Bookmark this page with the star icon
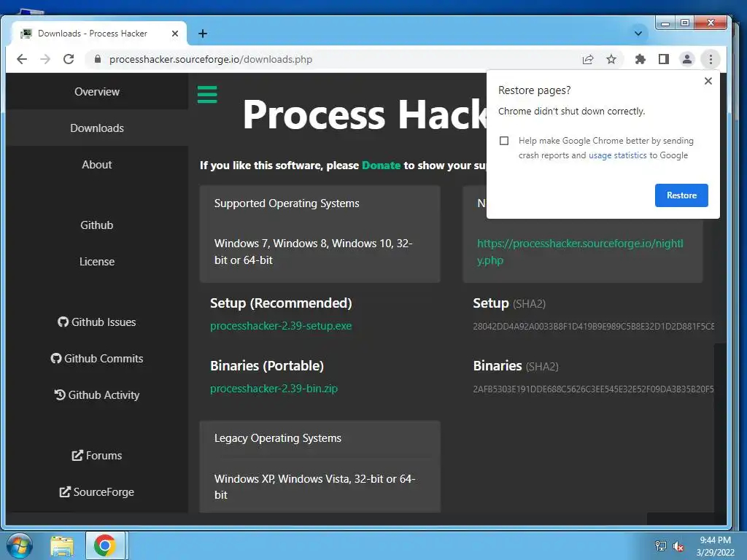Image resolution: width=747 pixels, height=560 pixels. [611, 59]
